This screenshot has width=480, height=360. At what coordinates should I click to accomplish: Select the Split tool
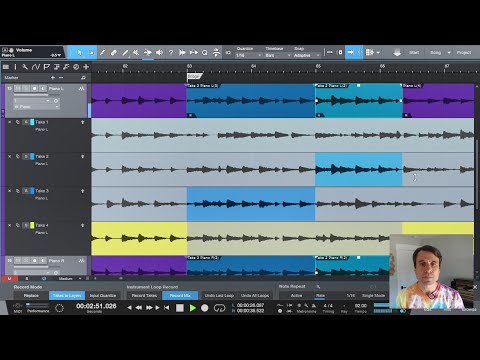tap(102, 53)
